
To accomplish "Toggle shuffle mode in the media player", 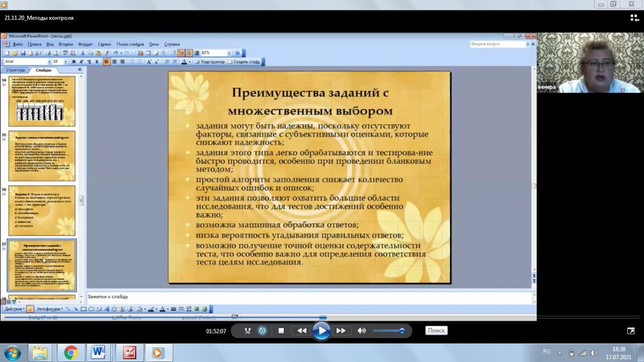I will coord(248,331).
